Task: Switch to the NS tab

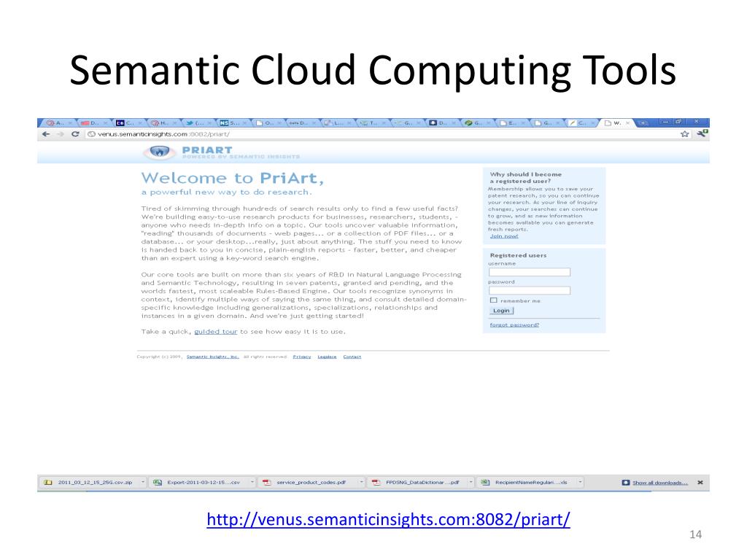Action: tap(232, 122)
